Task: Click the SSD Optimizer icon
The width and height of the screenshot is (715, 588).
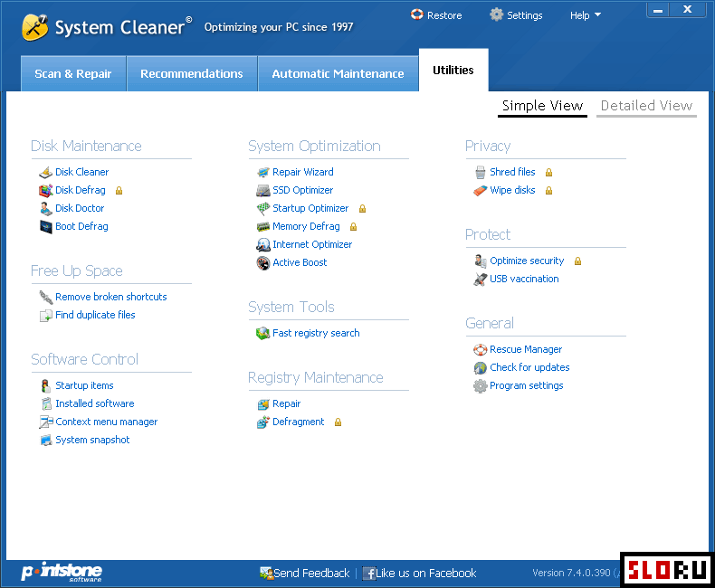Action: [x=263, y=191]
